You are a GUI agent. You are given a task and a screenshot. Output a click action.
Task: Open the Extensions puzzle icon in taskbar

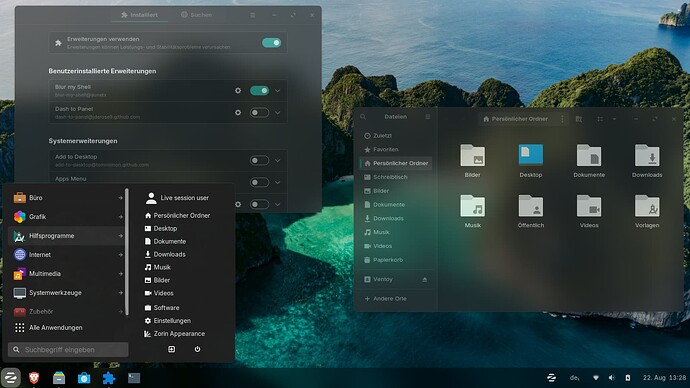coord(109,378)
